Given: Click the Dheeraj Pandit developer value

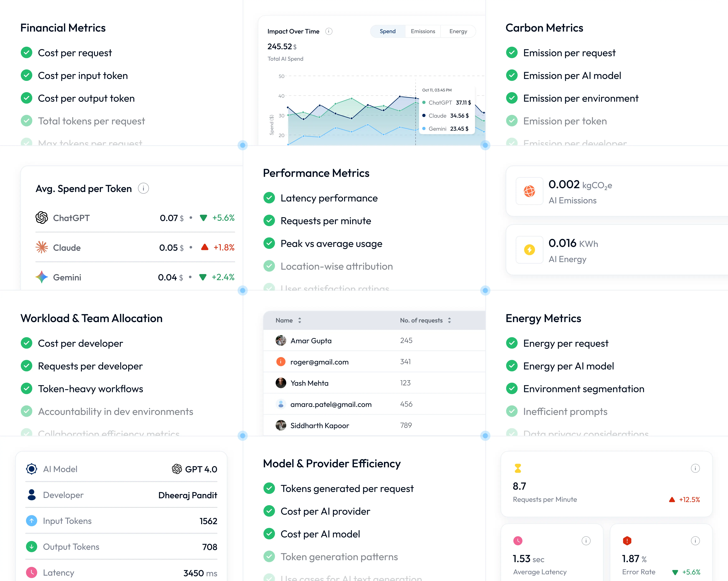Looking at the screenshot, I should (188, 495).
